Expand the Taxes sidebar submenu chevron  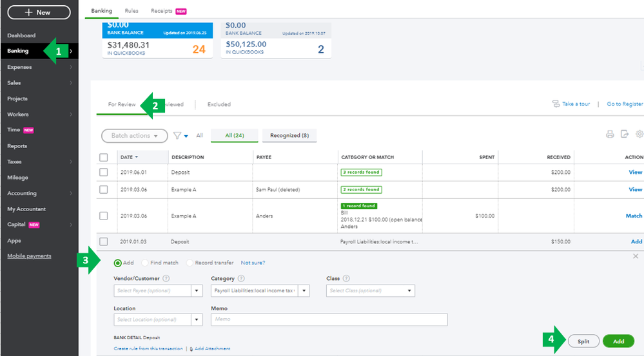(x=71, y=162)
